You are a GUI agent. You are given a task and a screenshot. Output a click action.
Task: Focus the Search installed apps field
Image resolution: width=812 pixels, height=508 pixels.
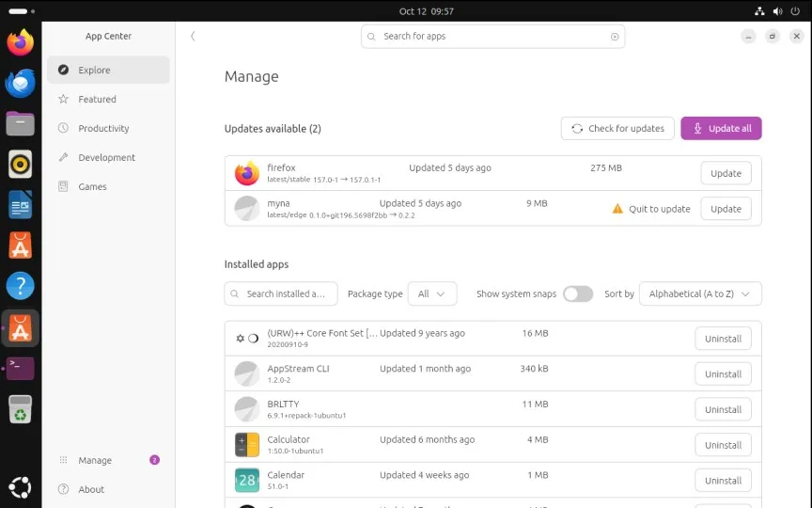pos(281,294)
